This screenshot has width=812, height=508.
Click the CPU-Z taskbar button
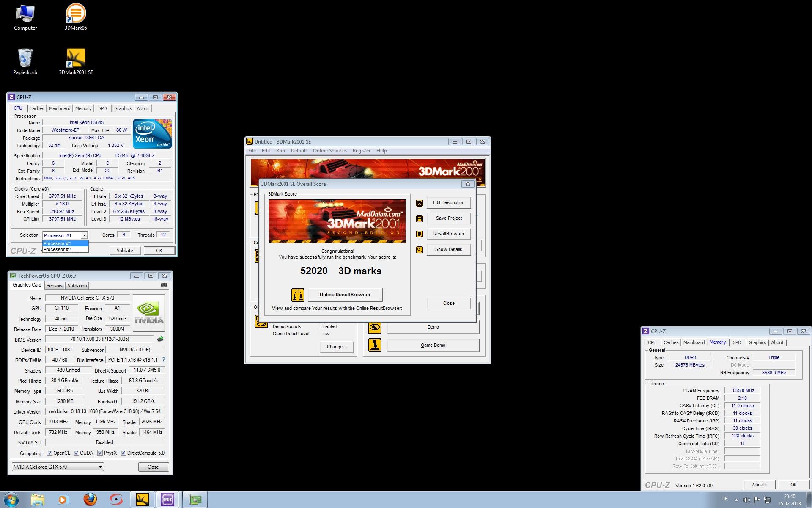click(x=168, y=500)
